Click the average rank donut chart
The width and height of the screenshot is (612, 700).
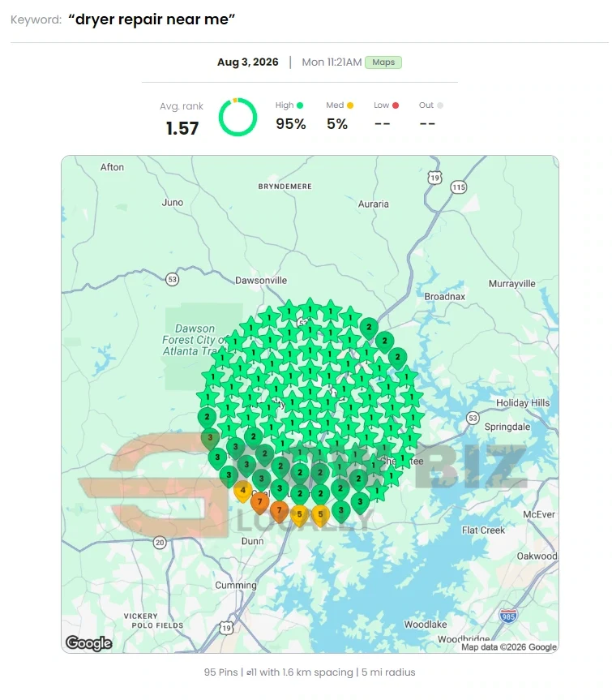(x=238, y=117)
